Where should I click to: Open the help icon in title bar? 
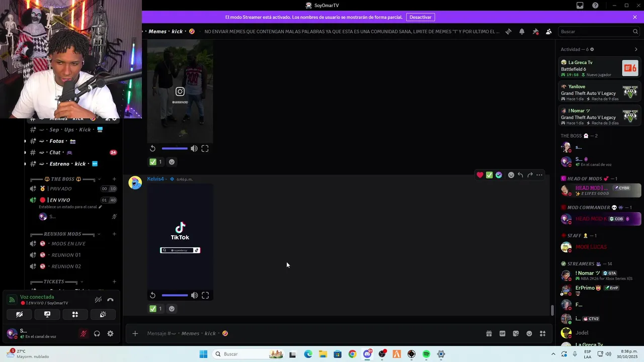click(595, 6)
